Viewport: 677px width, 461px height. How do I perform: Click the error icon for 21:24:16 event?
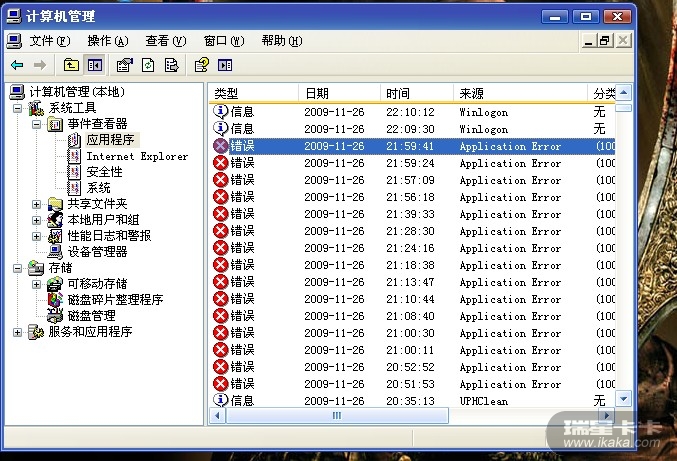(221, 248)
